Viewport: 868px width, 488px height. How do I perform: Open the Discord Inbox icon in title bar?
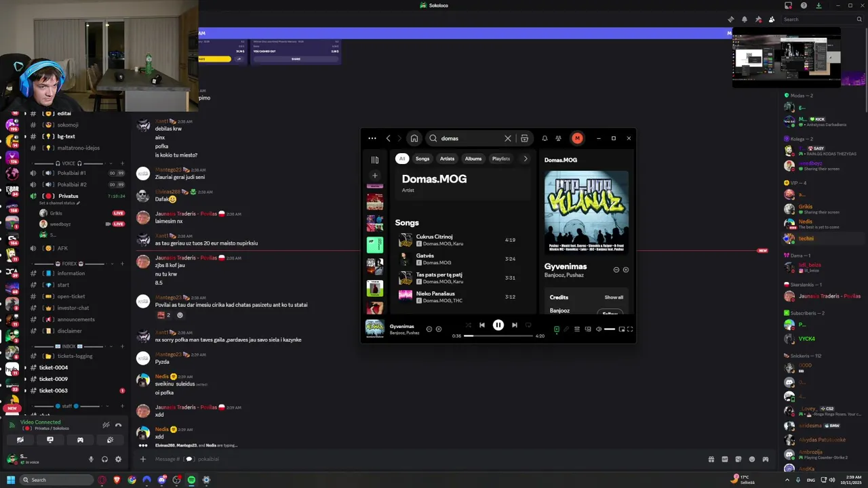coord(788,5)
